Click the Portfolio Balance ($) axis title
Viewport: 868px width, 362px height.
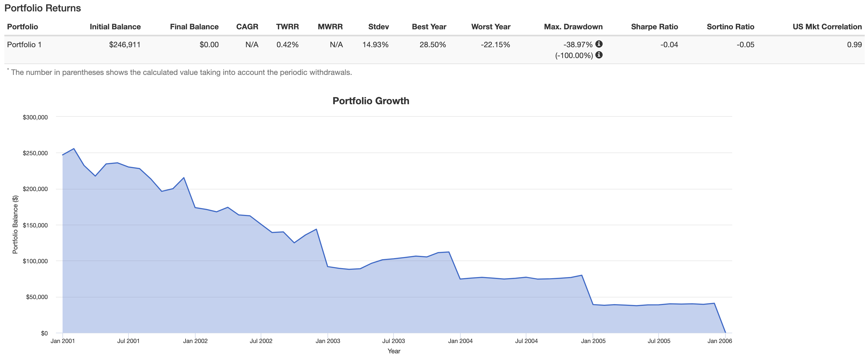(15, 224)
